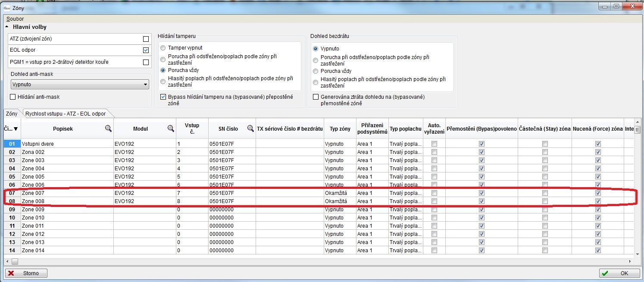The image size is (644, 282).
Task: Click the search icon in Popisek column
Action: [x=108, y=128]
